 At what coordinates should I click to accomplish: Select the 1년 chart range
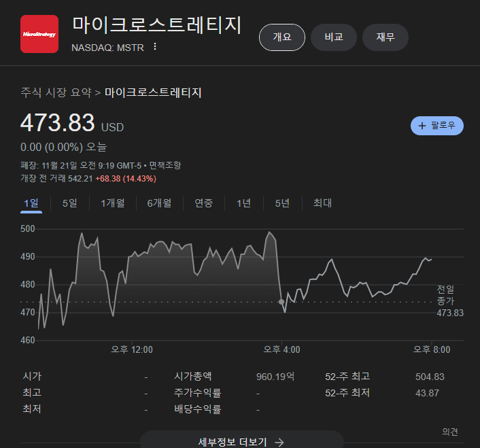pyautogui.click(x=244, y=203)
